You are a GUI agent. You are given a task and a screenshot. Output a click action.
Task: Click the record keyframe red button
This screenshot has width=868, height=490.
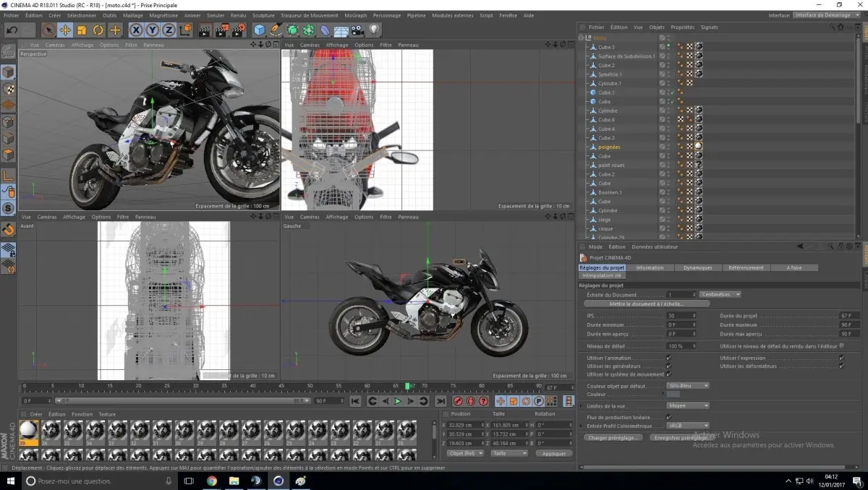point(458,401)
